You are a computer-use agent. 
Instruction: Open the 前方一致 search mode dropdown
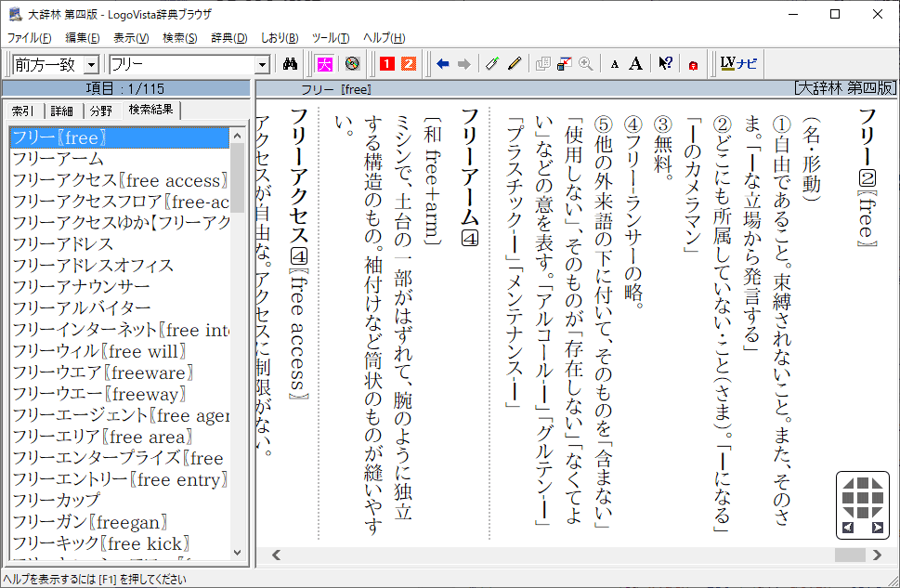click(91, 64)
